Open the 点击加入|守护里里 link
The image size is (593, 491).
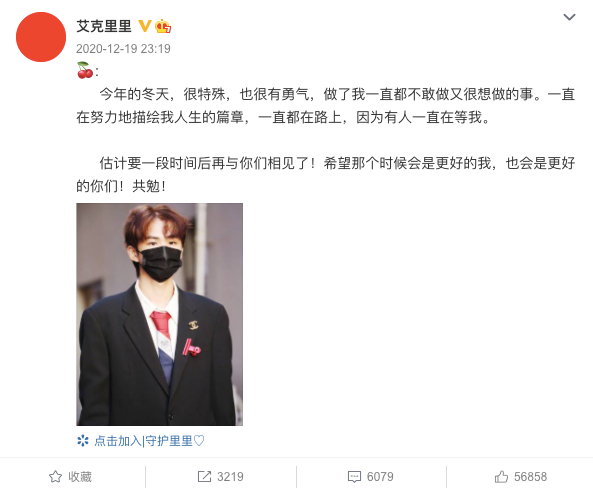149,441
